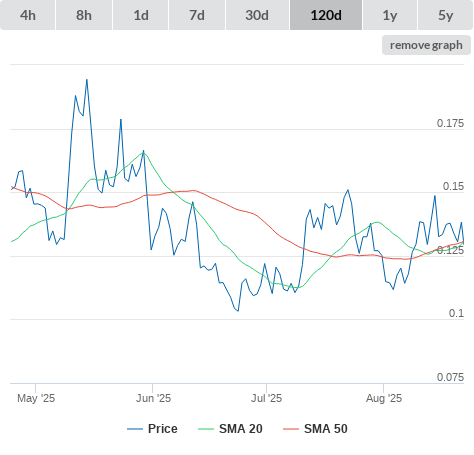474x455 pixels.
Task: Open the 7d chart view
Action: click(x=197, y=15)
